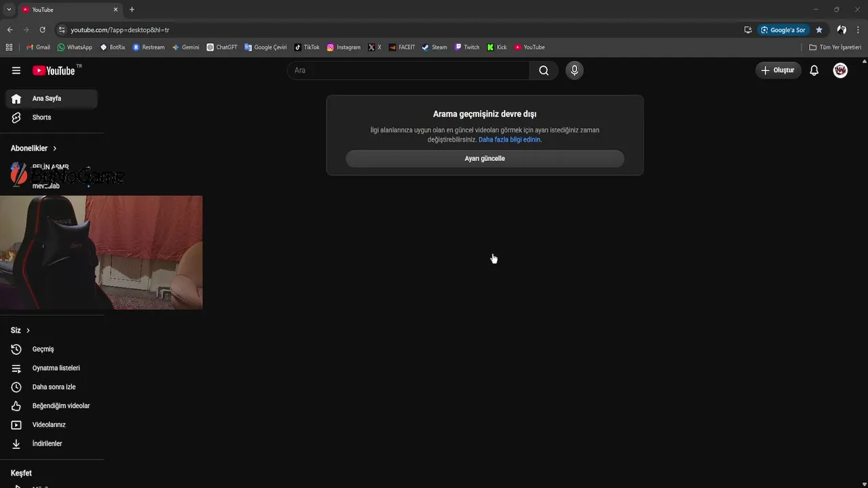Click the address bar URL
Image resolution: width=868 pixels, height=488 pixels.
coord(120,30)
